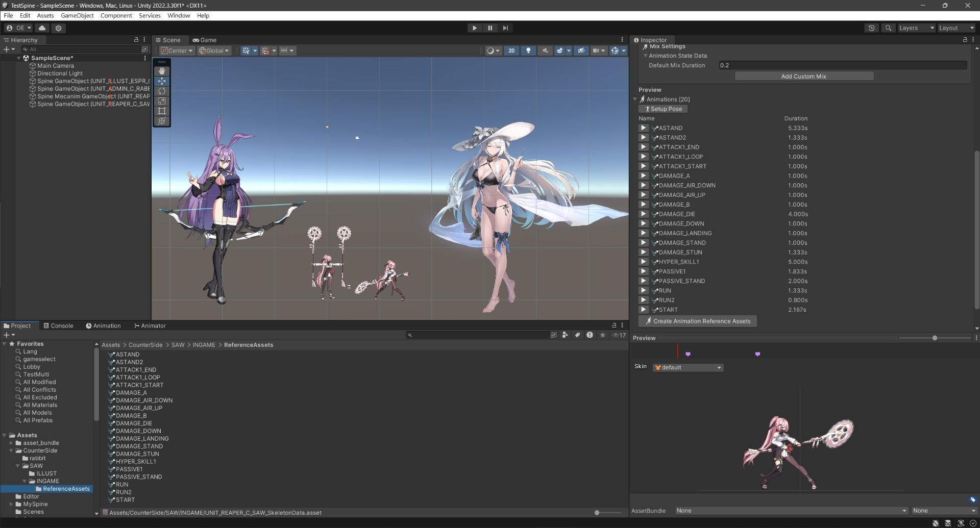Select the Rect tool

tap(162, 111)
